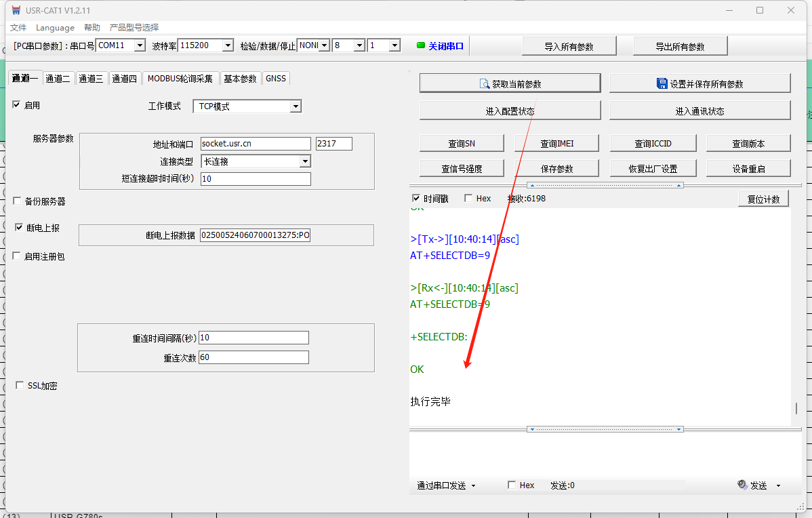Click the USR-CAT1 app icon in title bar
Image resolution: width=812 pixels, height=518 pixels.
point(16,10)
